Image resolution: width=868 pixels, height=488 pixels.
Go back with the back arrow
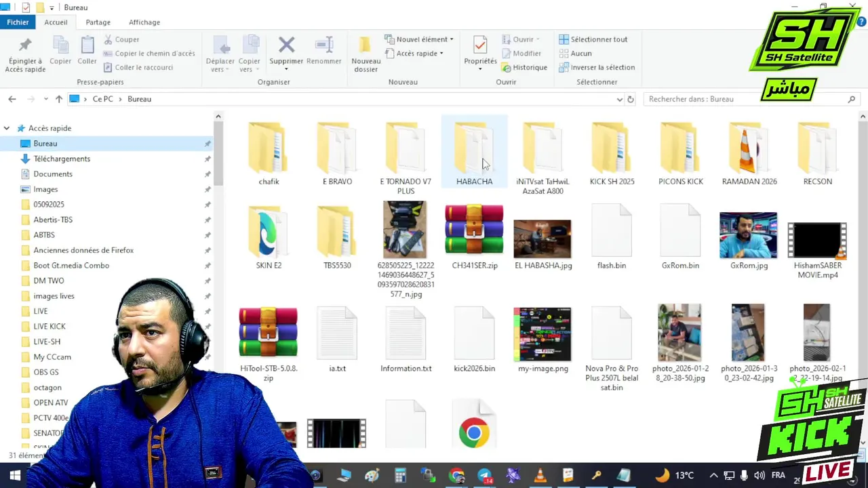tap(12, 99)
